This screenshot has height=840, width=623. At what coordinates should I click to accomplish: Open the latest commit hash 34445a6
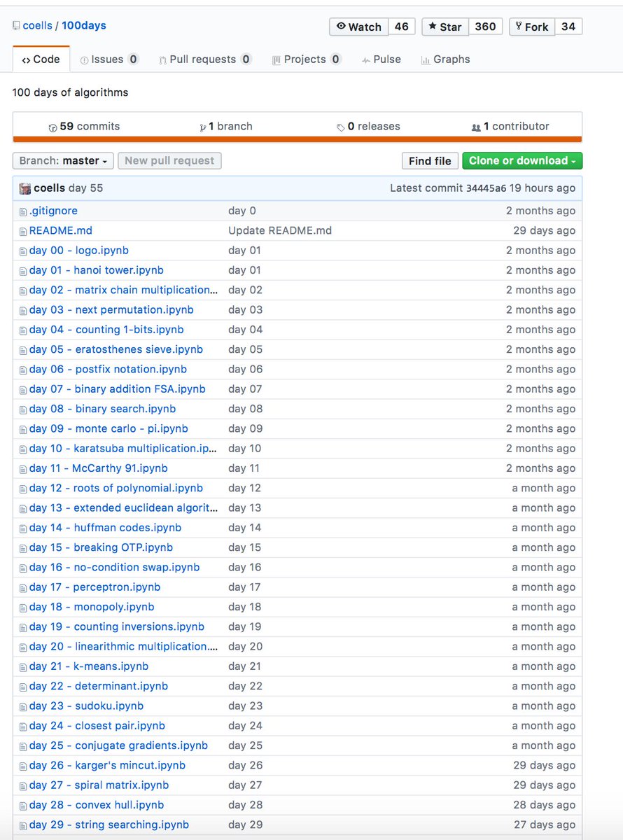click(x=485, y=188)
